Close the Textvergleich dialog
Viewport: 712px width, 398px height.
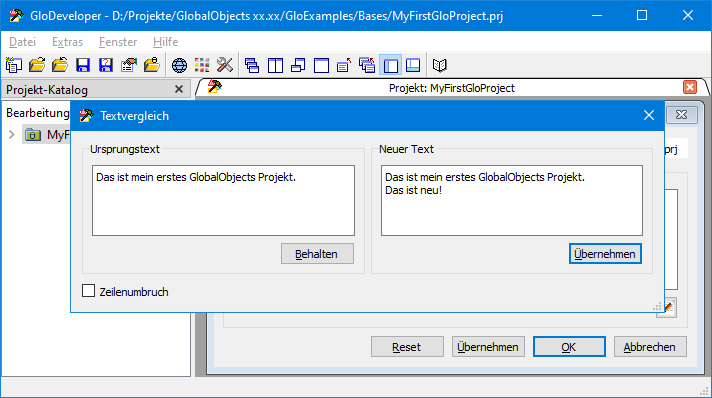(x=648, y=115)
